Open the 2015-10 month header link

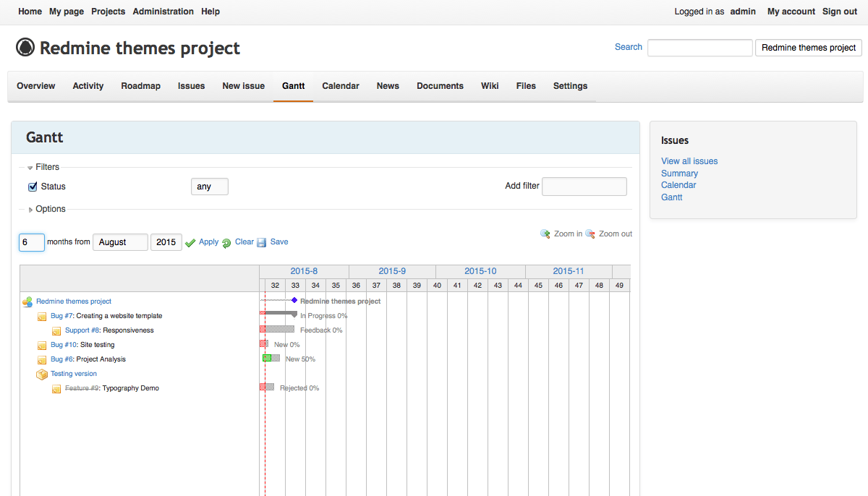point(480,271)
